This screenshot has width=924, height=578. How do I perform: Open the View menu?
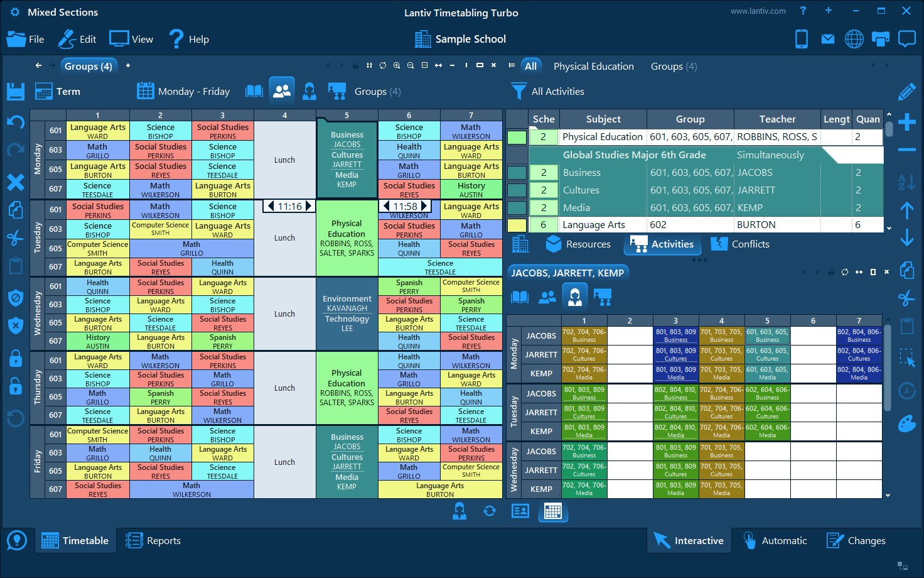click(x=131, y=39)
